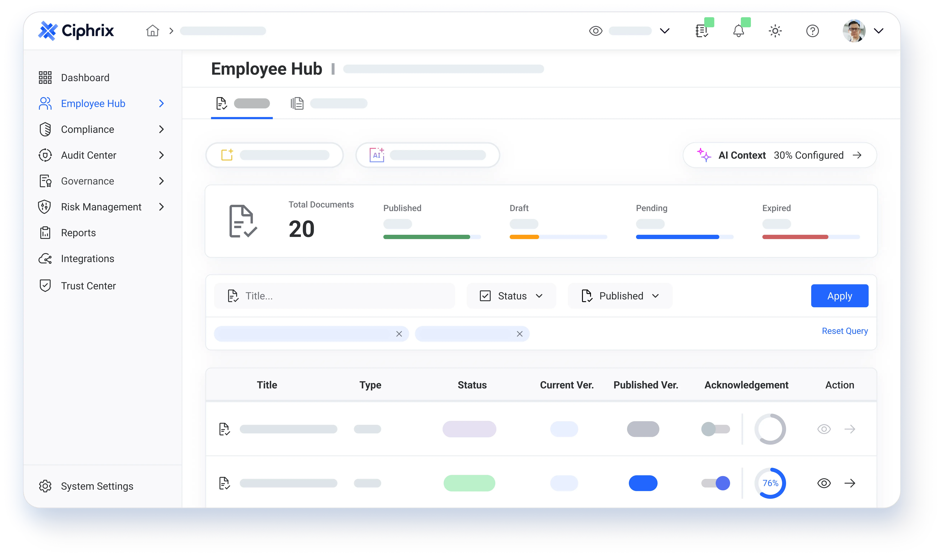
Task: Switch theme using the sun icon
Action: [775, 31]
